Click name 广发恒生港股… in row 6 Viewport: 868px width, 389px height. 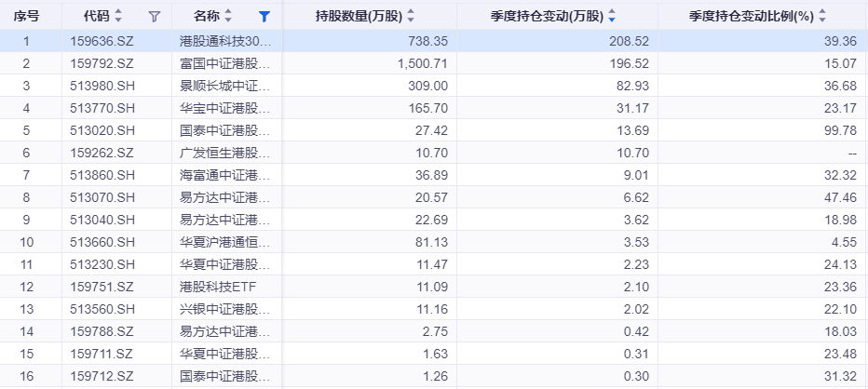pos(226,153)
